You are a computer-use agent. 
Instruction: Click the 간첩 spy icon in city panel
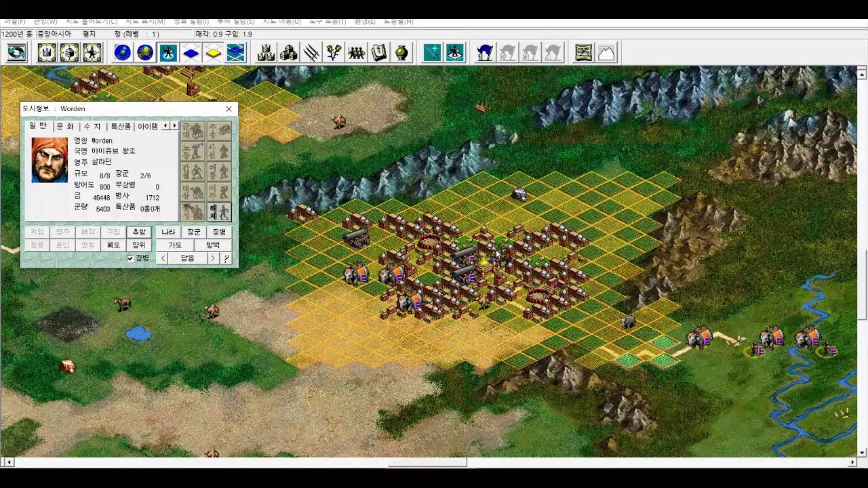click(x=193, y=171)
